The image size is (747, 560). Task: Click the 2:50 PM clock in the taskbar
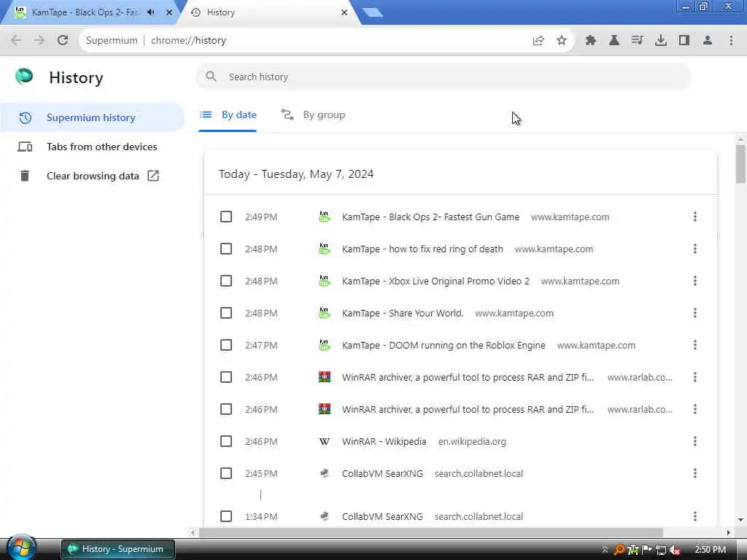click(711, 550)
